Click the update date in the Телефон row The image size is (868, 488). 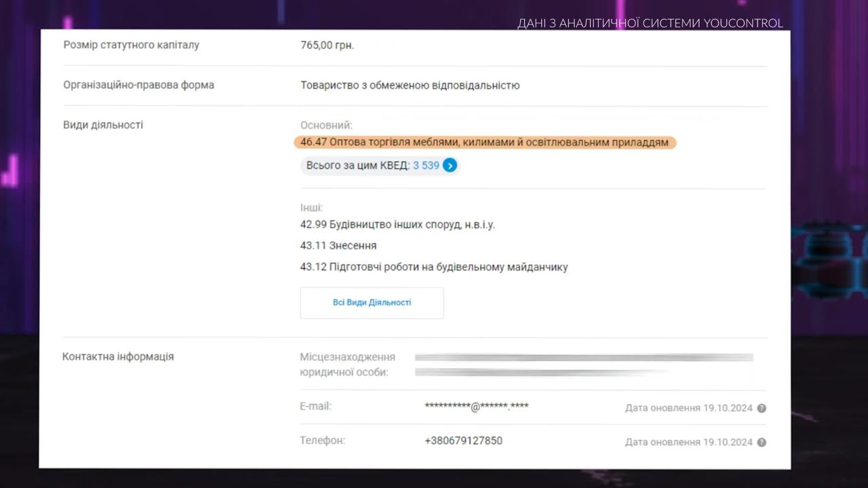(688, 442)
